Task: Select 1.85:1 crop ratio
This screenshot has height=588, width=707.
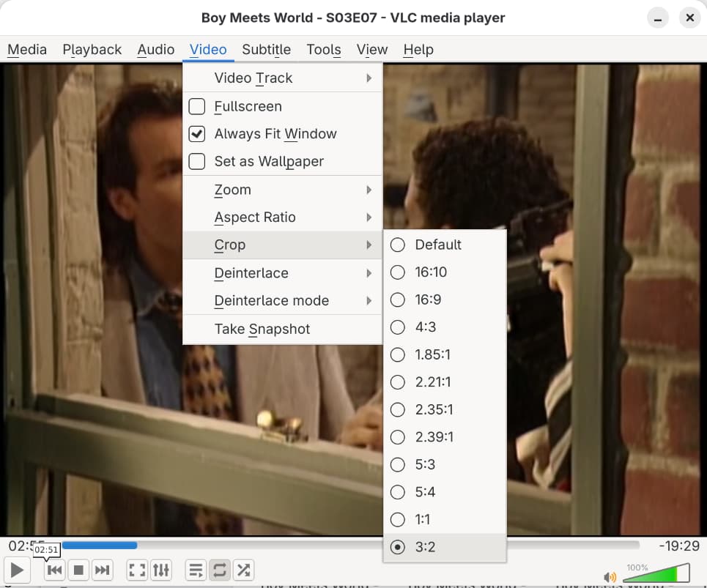Action: tap(445, 354)
